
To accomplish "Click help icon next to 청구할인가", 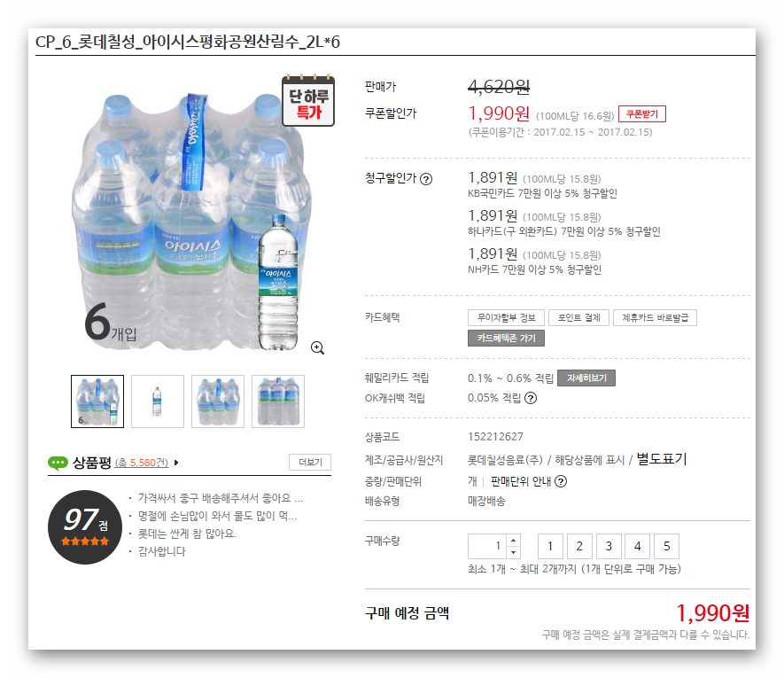I will pyautogui.click(x=426, y=179).
